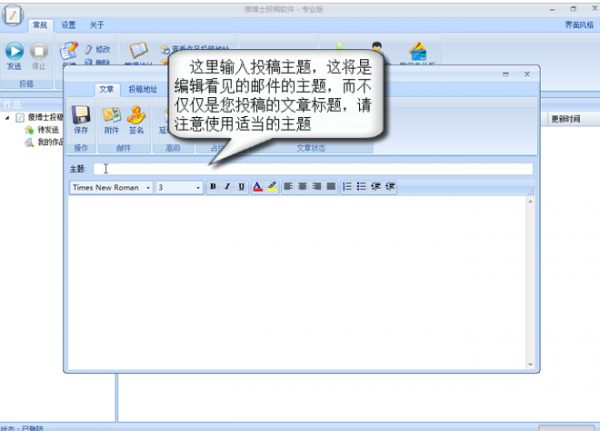600x431 pixels.
Task: Click the credit card purchase icon
Action: tap(418, 51)
